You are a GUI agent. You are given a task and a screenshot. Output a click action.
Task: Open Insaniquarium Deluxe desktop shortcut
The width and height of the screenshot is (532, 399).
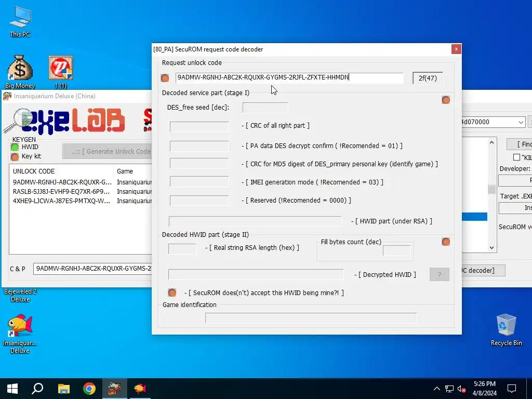pyautogui.click(x=20, y=334)
